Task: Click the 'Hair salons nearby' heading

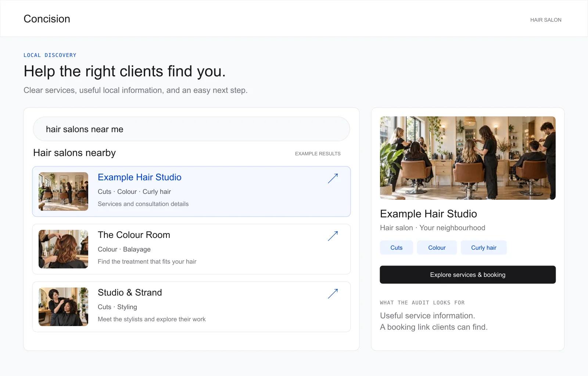Action: pos(74,153)
